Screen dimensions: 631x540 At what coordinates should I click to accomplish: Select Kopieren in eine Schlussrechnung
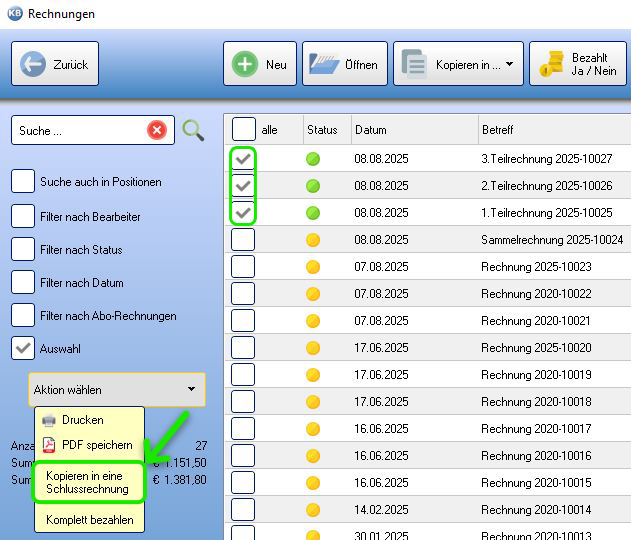[89, 482]
